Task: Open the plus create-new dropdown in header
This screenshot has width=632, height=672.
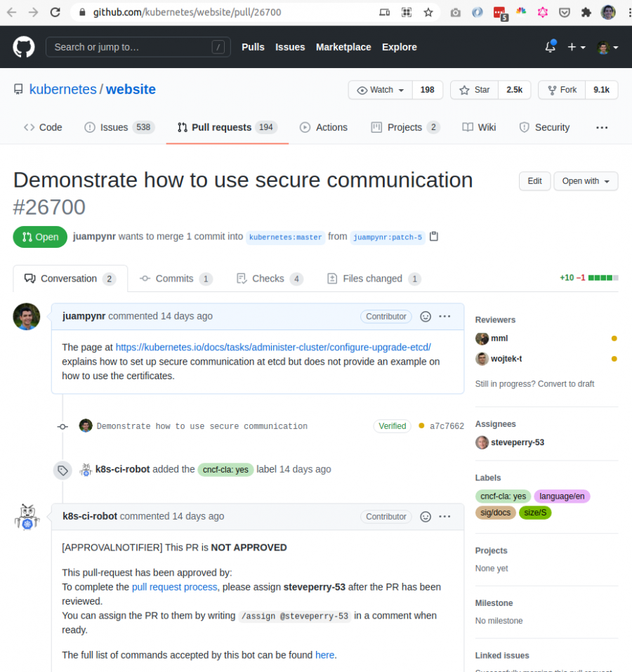Action: click(x=577, y=47)
